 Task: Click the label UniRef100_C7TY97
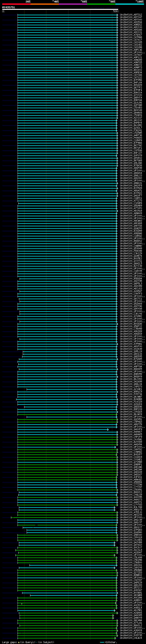(131, 487)
